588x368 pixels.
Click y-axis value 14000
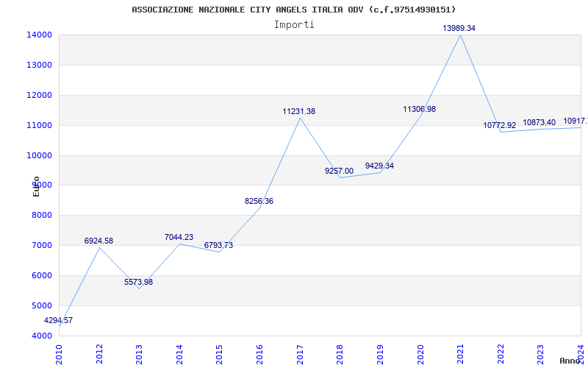(39, 35)
